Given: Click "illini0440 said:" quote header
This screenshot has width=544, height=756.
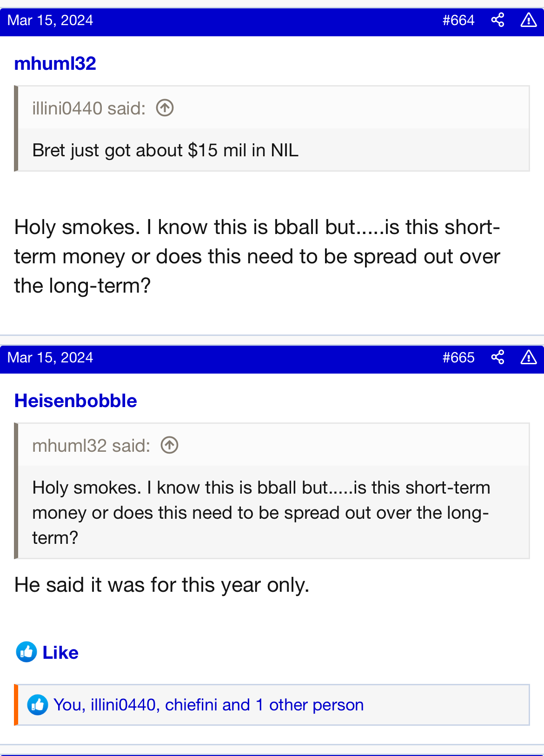Looking at the screenshot, I should [x=89, y=108].
